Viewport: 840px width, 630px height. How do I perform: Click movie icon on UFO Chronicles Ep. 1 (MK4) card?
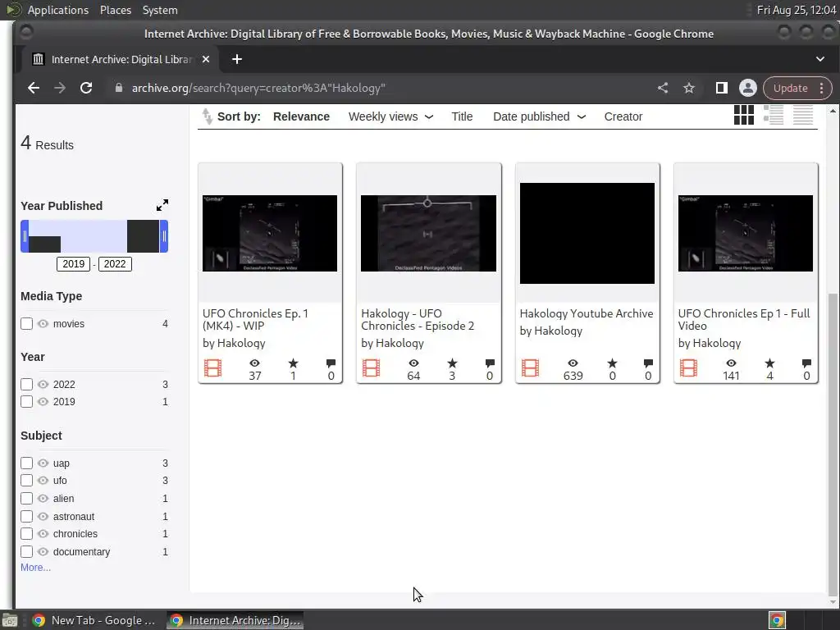click(x=212, y=368)
